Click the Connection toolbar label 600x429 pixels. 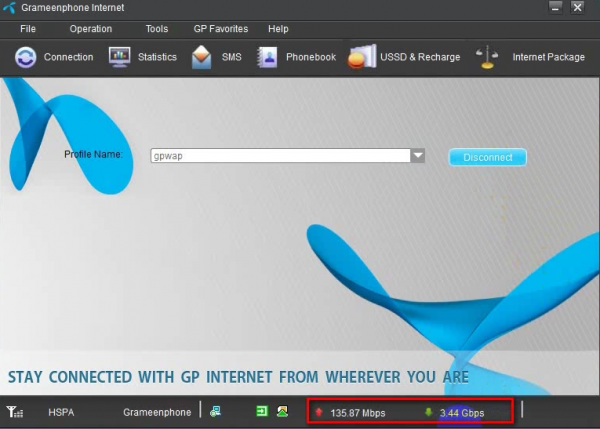[x=68, y=57]
